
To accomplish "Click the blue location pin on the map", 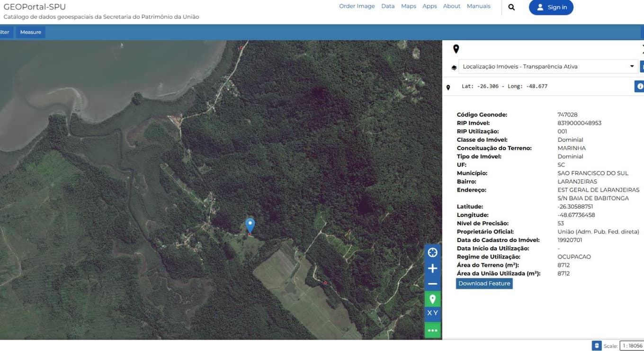I will [250, 225].
